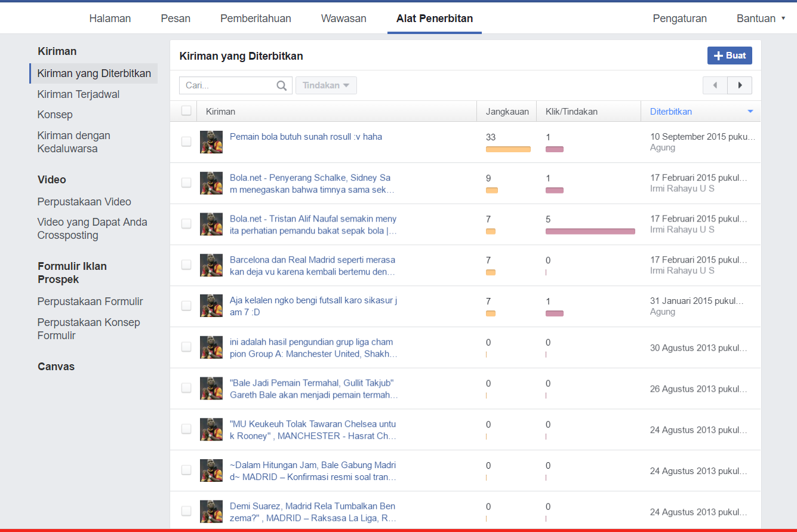Switch to the Wawasan tab
The height and width of the screenshot is (532, 797).
point(344,19)
